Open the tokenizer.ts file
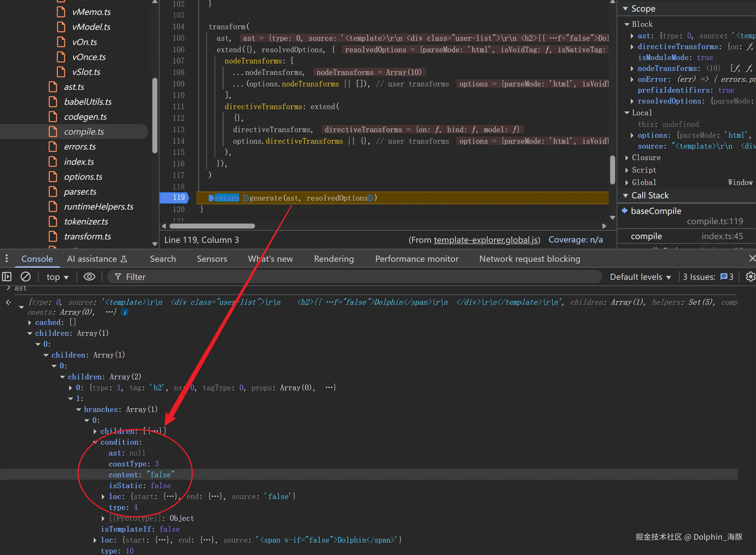Image resolution: width=756 pixels, height=555 pixels. pyautogui.click(x=86, y=222)
